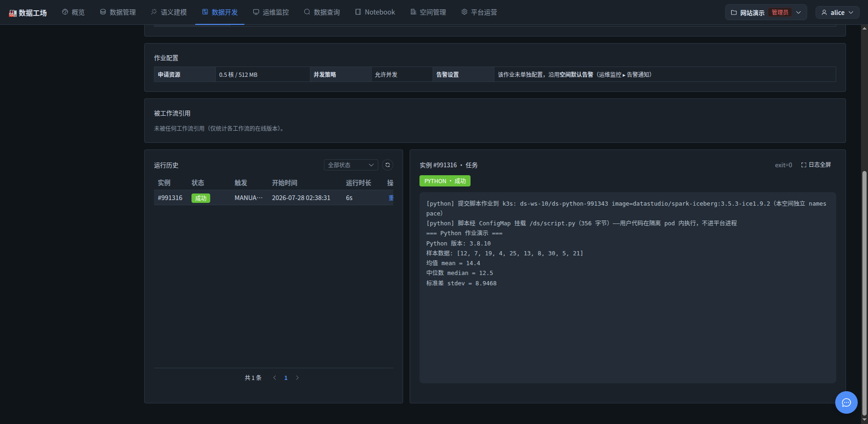868x424 pixels.
Task: Select page 1 in pagination
Action: (x=286, y=378)
